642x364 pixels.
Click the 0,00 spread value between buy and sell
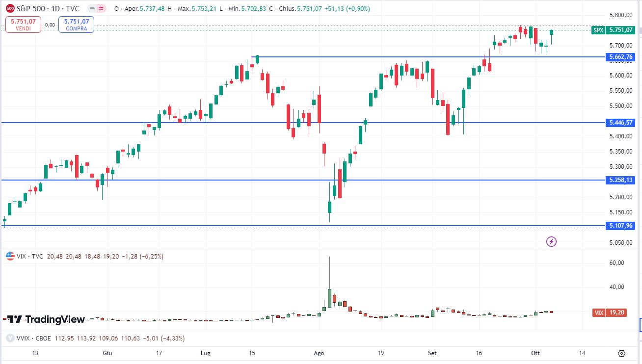(50, 25)
